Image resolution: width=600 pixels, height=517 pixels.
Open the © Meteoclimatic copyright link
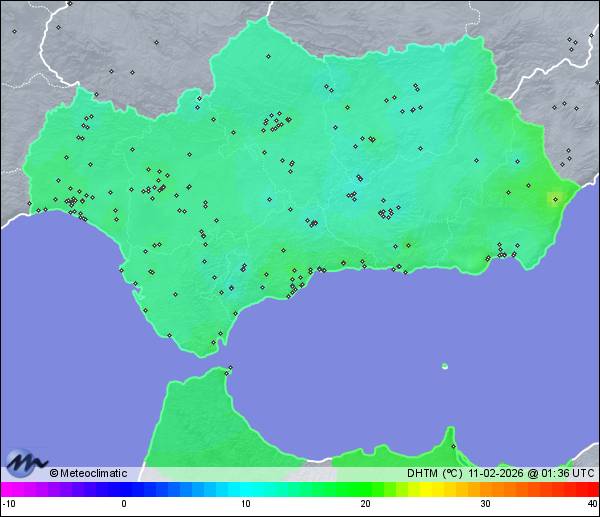92,473
